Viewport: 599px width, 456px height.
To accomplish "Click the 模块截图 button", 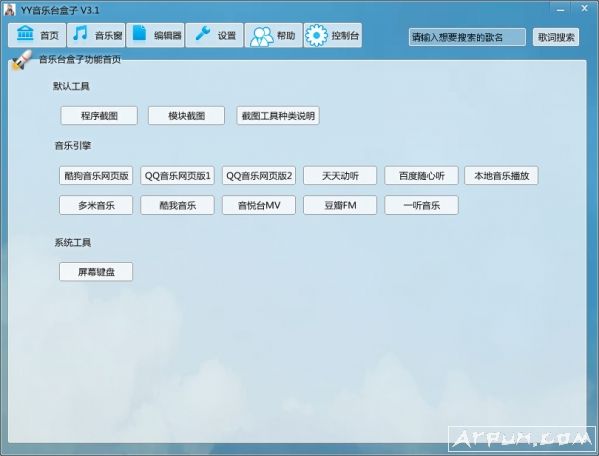I will 186,115.
